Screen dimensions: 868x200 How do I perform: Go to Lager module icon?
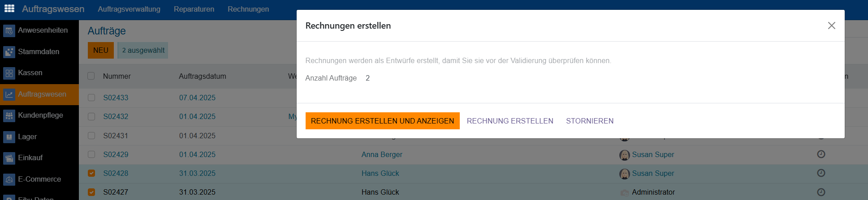coord(9,137)
